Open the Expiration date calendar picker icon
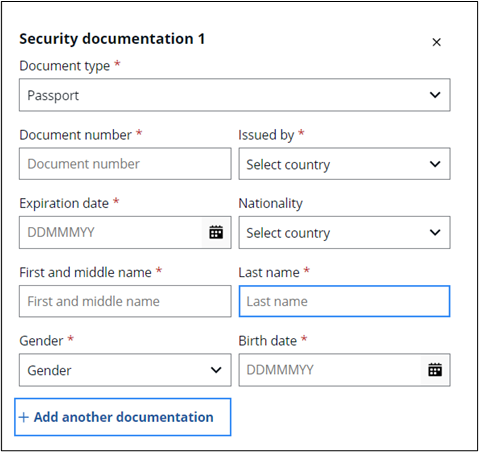This screenshot has width=479, height=452. 216,232
